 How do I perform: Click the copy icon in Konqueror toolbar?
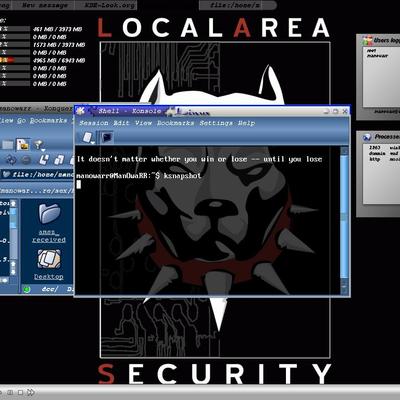(x=59, y=160)
